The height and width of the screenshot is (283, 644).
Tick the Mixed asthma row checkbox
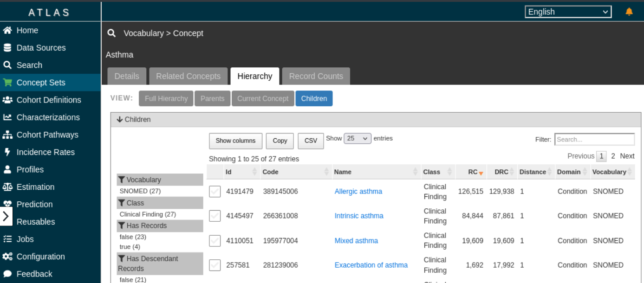[x=215, y=241]
